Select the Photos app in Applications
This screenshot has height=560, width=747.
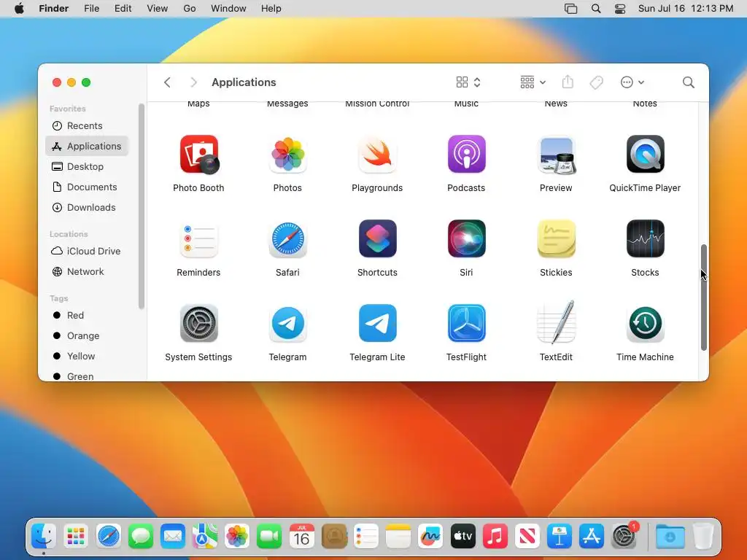[287, 155]
